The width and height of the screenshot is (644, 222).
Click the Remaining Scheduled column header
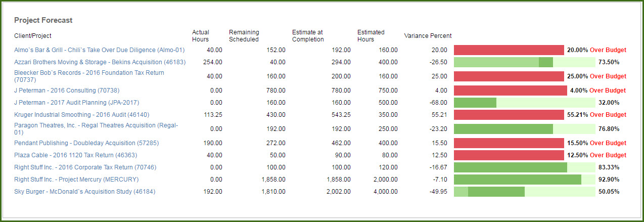pos(244,36)
